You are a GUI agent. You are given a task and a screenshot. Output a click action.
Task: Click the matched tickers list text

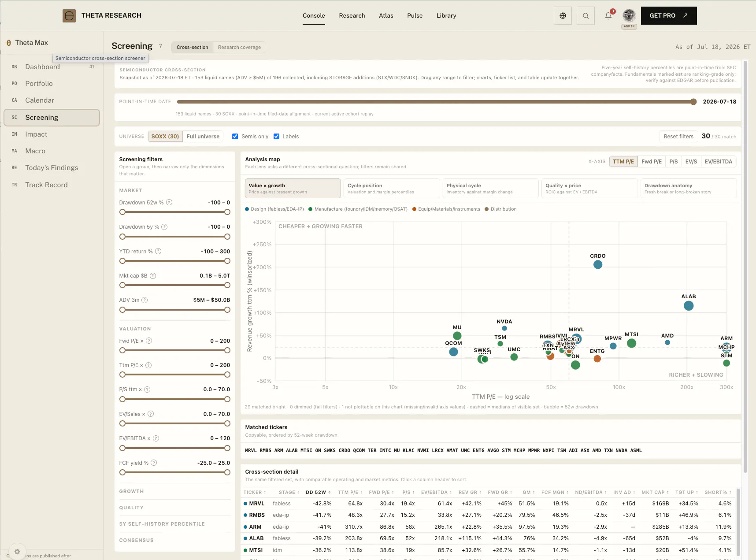pos(443,451)
